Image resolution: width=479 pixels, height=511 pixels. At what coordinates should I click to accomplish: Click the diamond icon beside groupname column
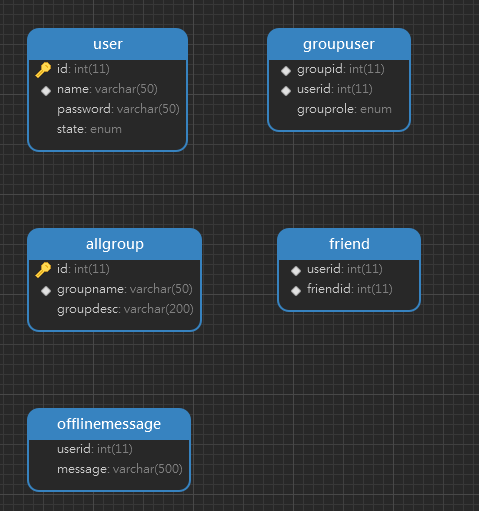pyautogui.click(x=46, y=290)
